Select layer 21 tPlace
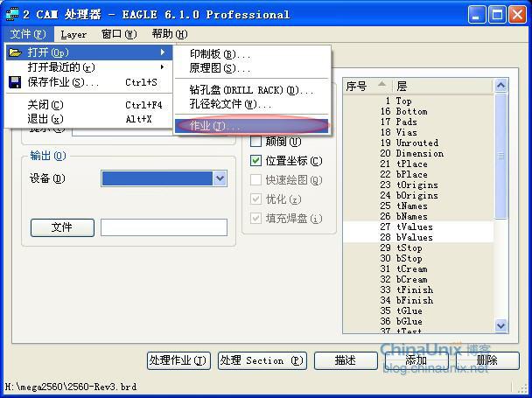The image size is (532, 398). click(x=418, y=164)
